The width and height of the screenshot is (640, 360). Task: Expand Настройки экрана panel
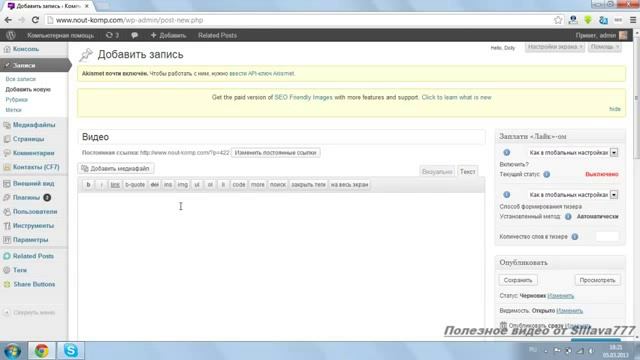555,47
